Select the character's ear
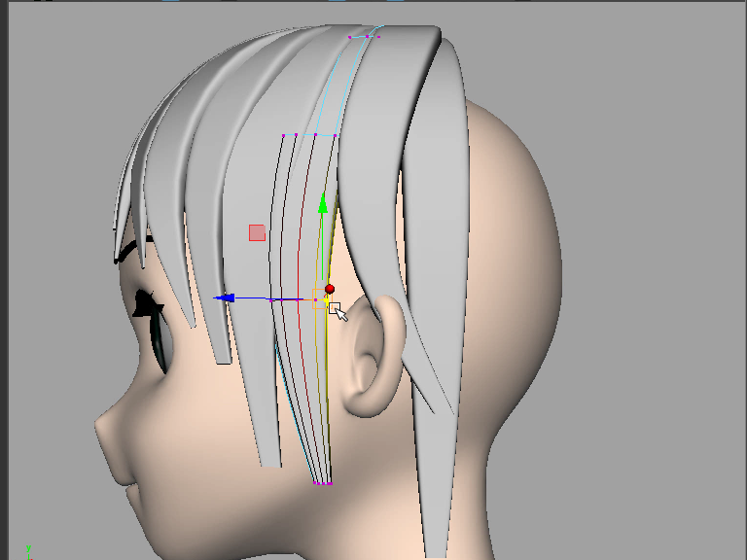Viewport: 747px width, 560px height. coord(374,355)
